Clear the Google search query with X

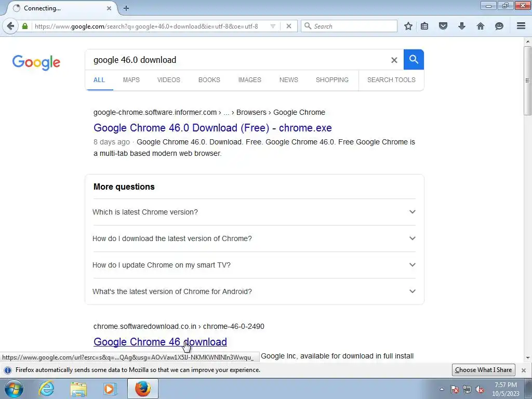tap(394, 60)
